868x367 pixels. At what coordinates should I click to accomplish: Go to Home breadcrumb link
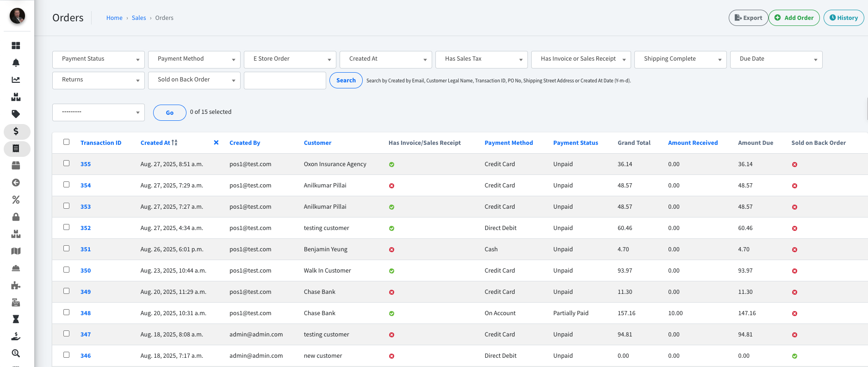pyautogui.click(x=114, y=18)
